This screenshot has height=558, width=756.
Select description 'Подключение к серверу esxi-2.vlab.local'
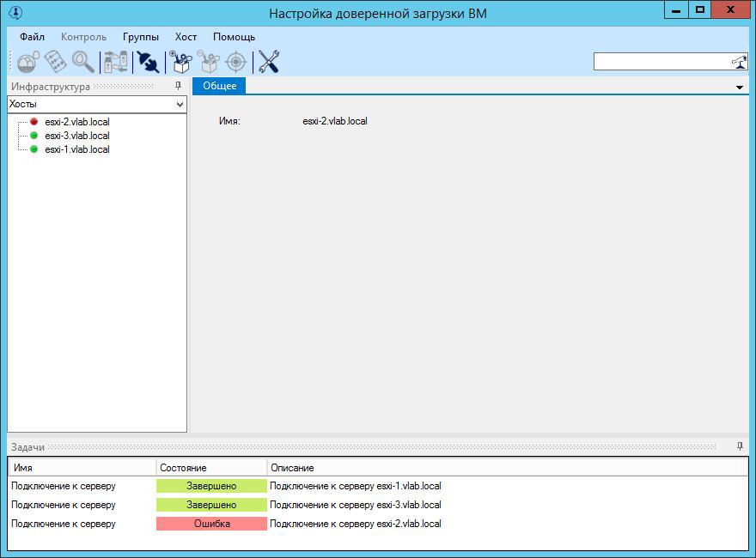pos(356,524)
